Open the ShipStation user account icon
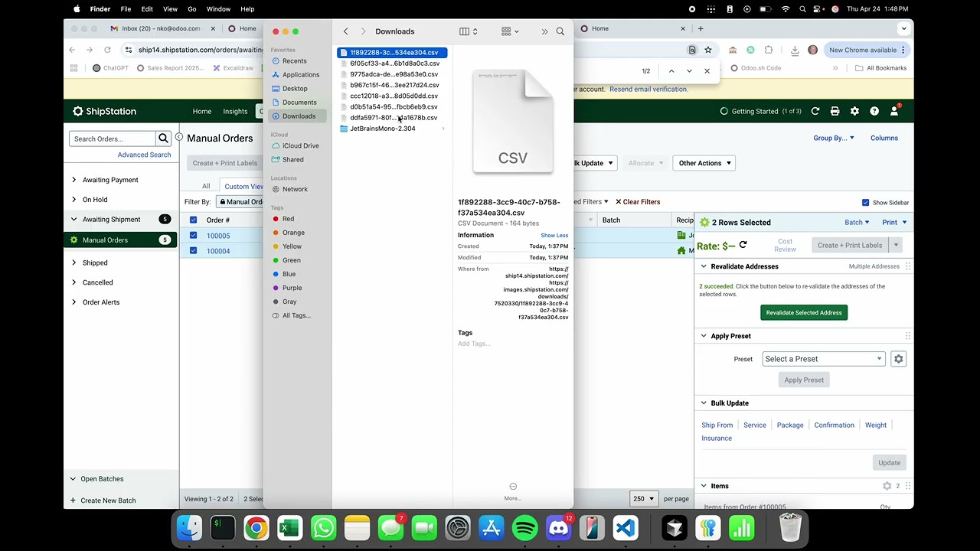 [x=893, y=112]
